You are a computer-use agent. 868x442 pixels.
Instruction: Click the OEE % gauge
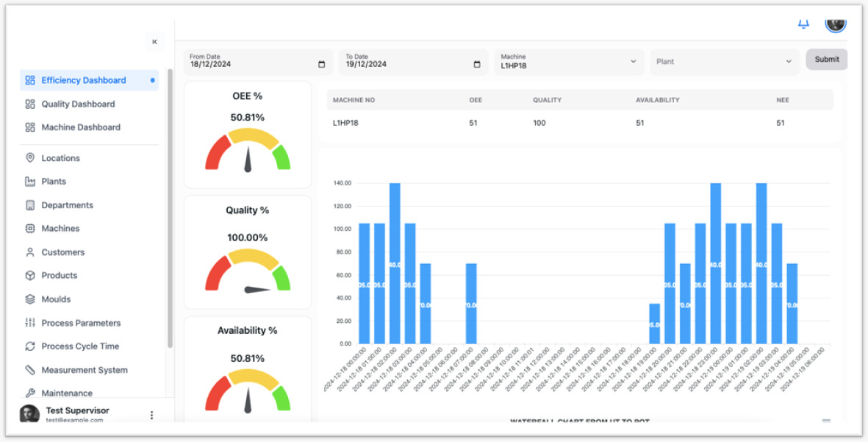coord(248,151)
